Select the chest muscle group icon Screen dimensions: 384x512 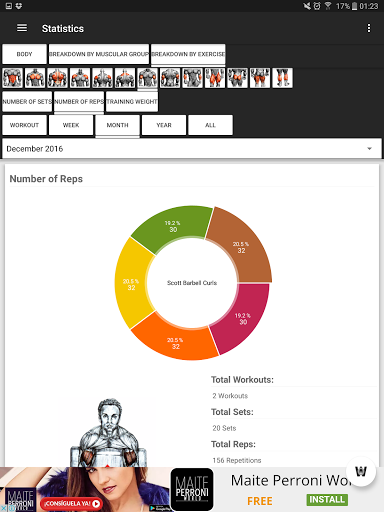(35, 78)
